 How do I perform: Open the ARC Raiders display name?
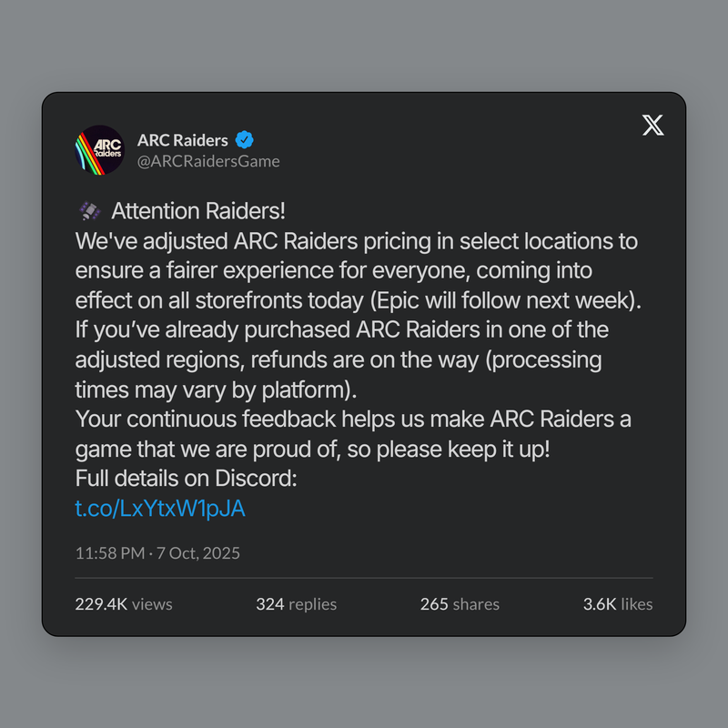coord(182,139)
